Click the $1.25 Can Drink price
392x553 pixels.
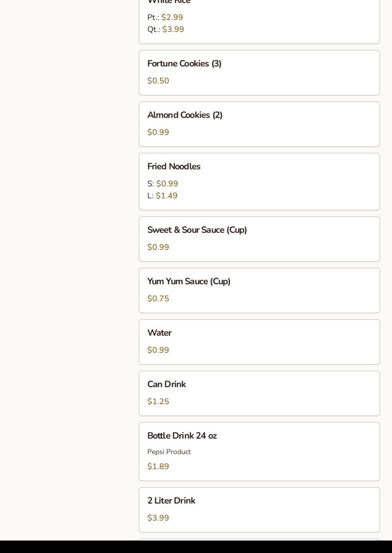click(158, 402)
